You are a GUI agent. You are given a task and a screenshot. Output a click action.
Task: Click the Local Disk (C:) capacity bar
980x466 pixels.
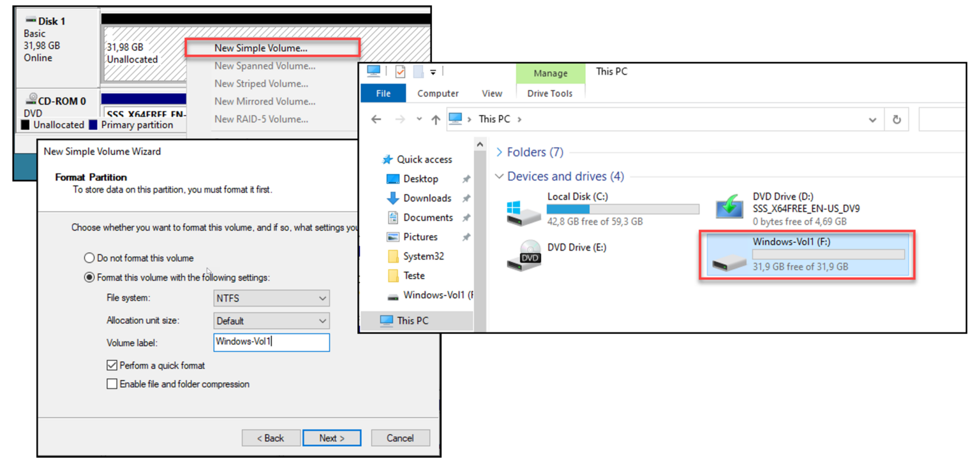point(622,209)
